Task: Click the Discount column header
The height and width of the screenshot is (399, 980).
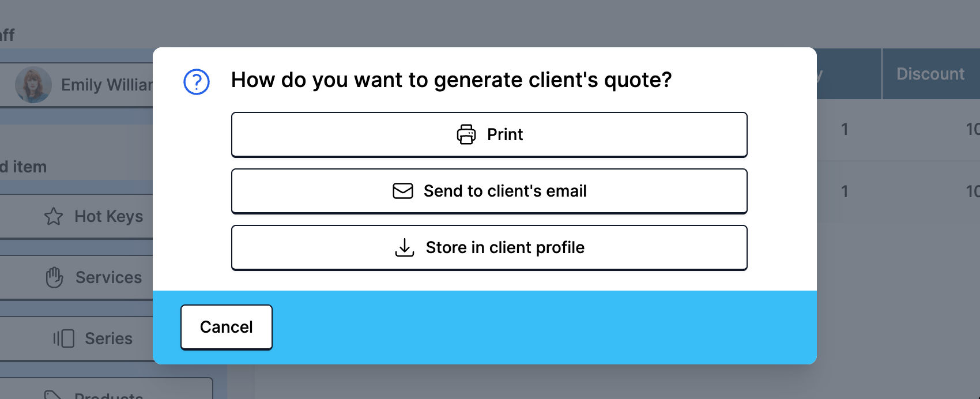Action: pyautogui.click(x=930, y=74)
